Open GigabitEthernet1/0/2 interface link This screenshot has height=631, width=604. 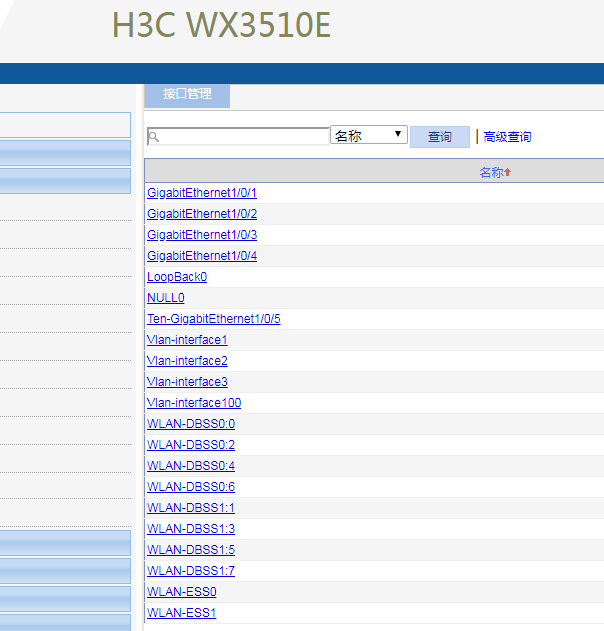(202, 214)
